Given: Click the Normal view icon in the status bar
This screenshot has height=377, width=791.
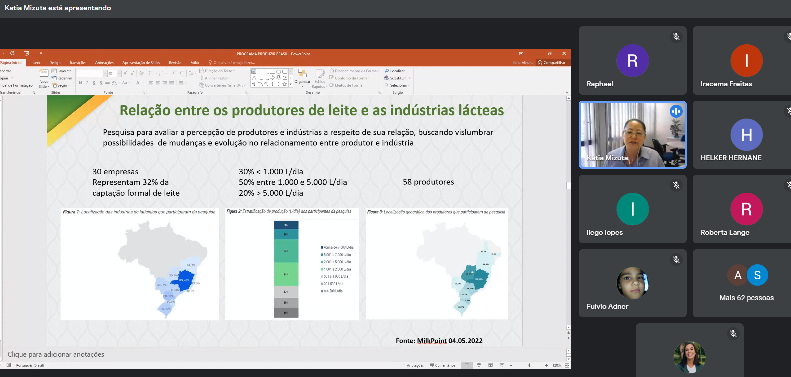Looking at the screenshot, I should pyautogui.click(x=467, y=365).
